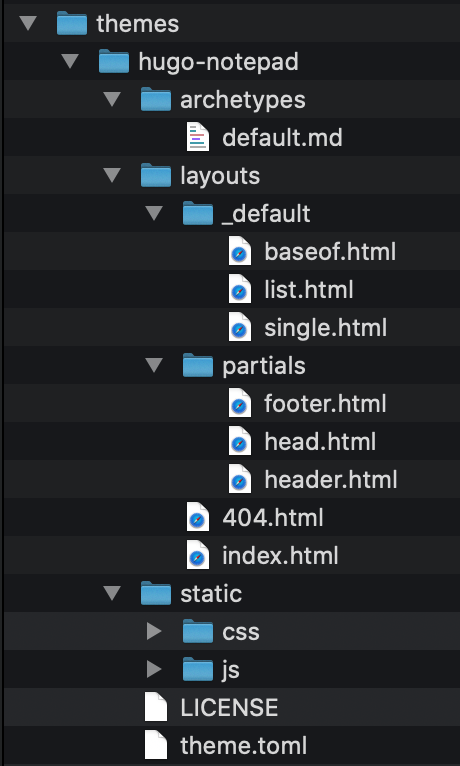
Task: Select the 404.html file icon
Action: (198, 518)
